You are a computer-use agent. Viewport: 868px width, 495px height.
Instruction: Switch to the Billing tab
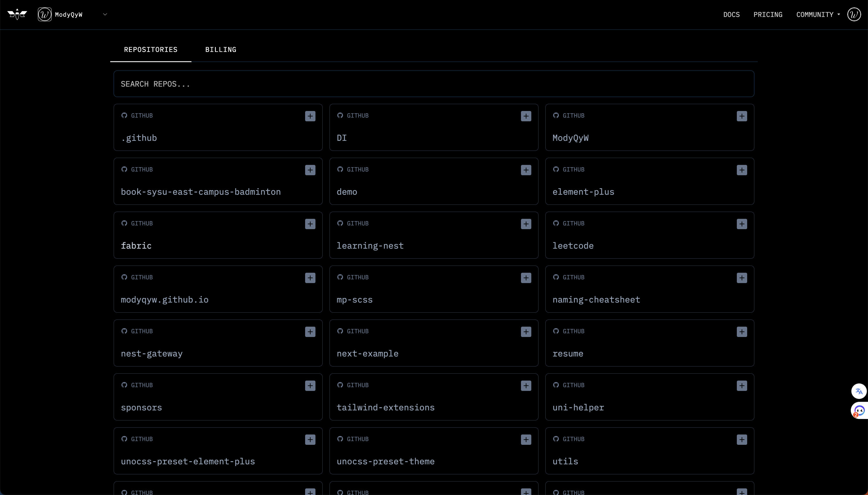tap(220, 50)
